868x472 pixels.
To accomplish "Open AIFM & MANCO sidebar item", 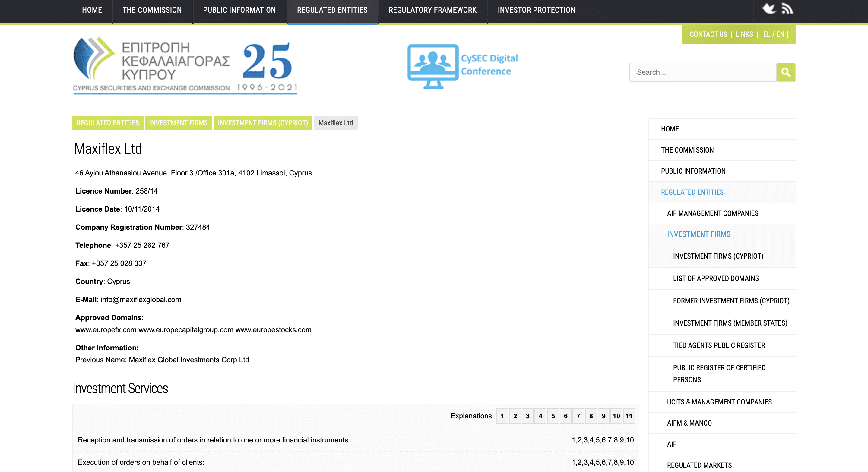I will click(722, 423).
